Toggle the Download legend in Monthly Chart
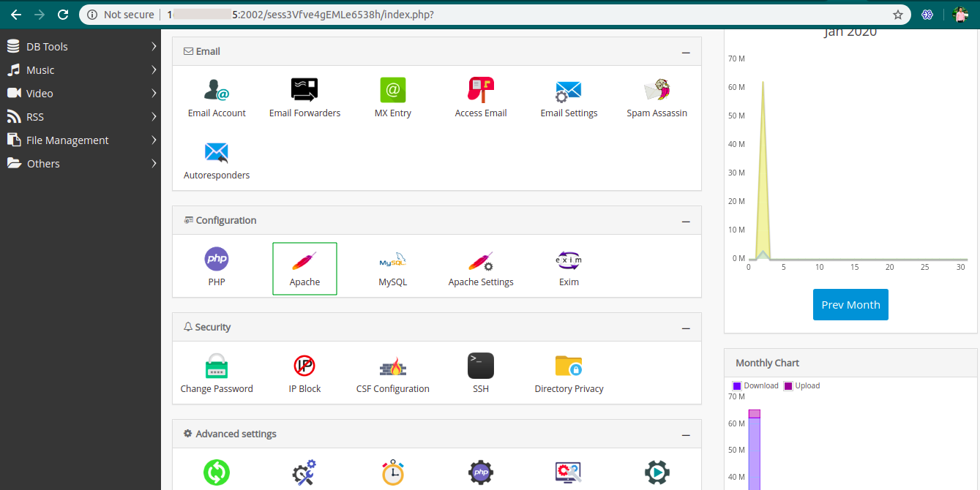This screenshot has height=490, width=980. [755, 385]
